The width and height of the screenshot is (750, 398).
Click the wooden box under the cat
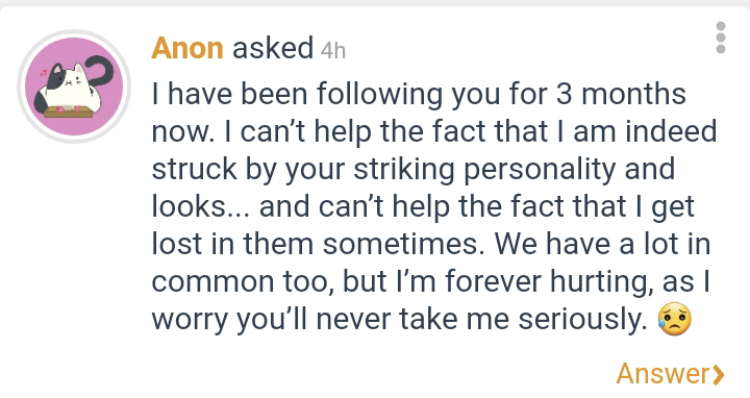pos(66,112)
